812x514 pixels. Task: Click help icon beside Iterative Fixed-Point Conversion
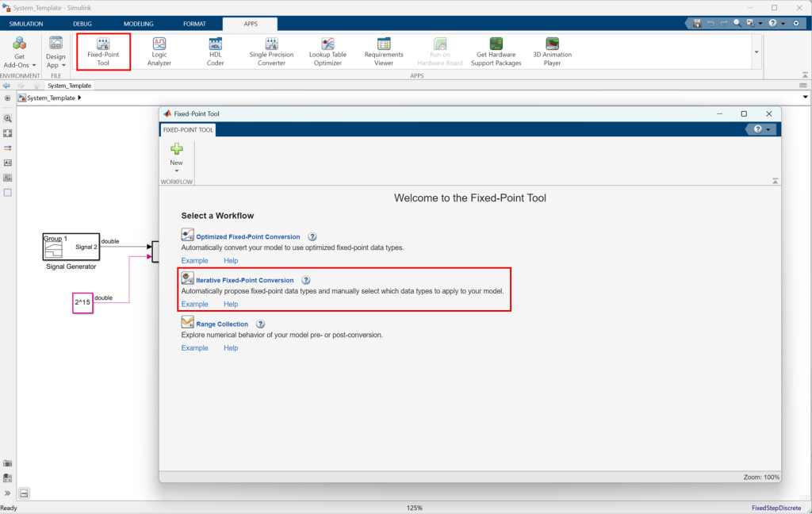tap(306, 280)
